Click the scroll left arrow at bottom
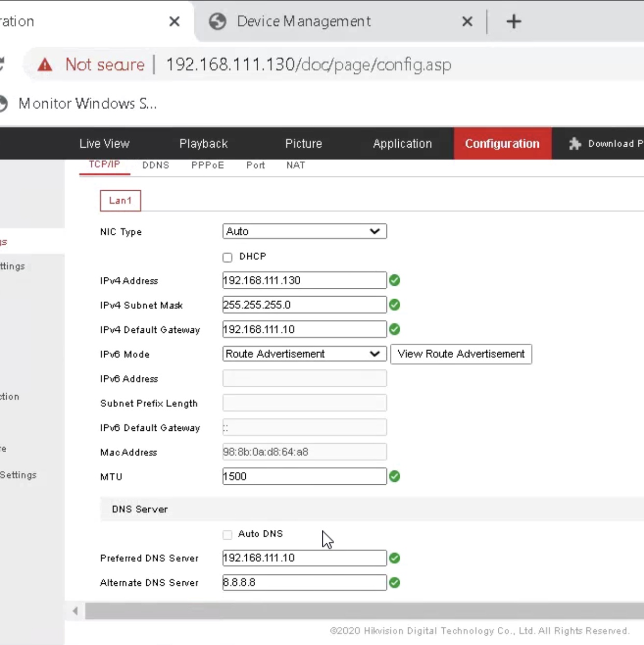Image resolution: width=644 pixels, height=645 pixels. [75, 611]
